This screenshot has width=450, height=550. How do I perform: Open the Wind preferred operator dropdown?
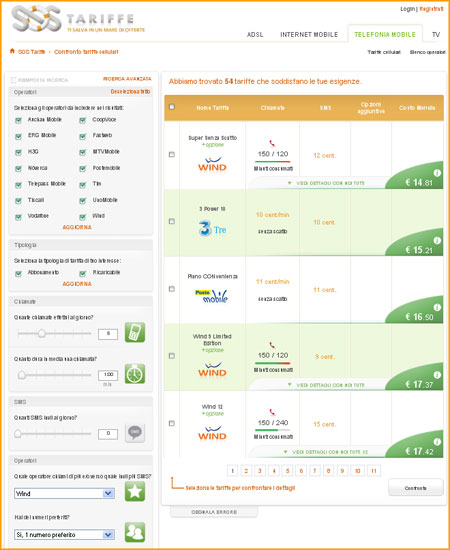tap(65, 494)
